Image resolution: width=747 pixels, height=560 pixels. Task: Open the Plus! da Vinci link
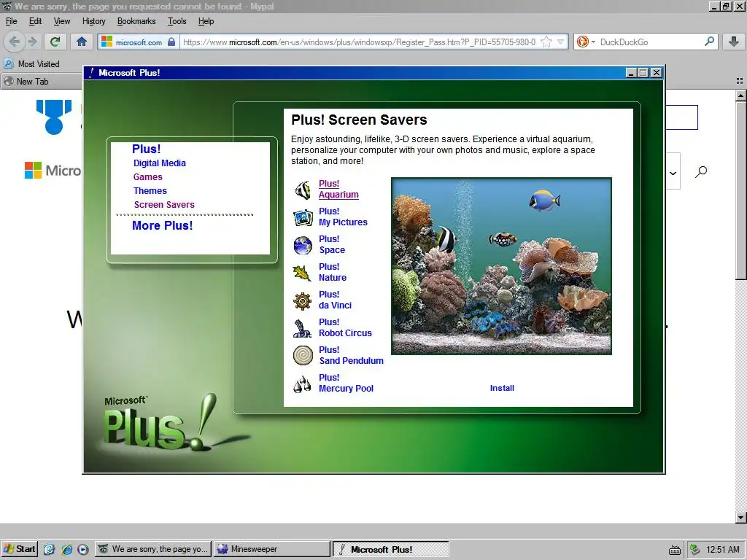pyautogui.click(x=336, y=300)
